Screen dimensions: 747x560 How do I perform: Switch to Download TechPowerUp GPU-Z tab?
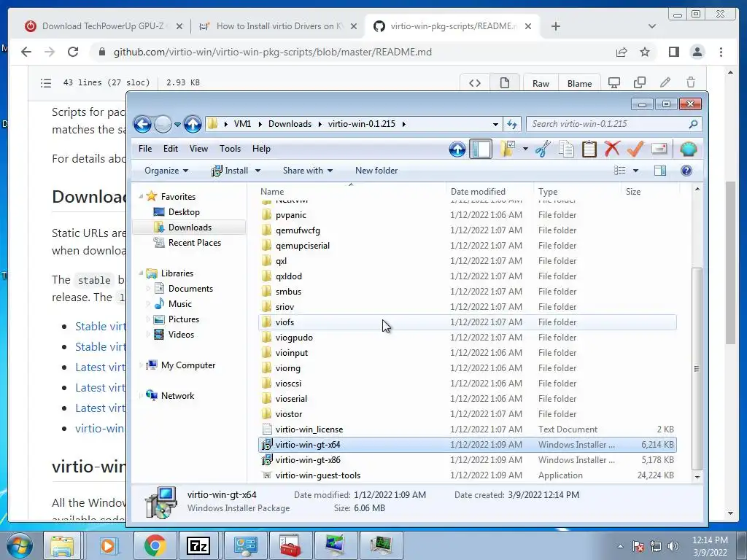(104, 26)
